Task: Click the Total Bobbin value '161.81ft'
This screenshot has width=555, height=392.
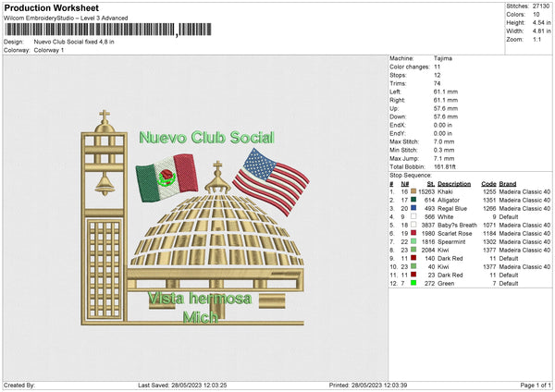Action: click(x=445, y=167)
